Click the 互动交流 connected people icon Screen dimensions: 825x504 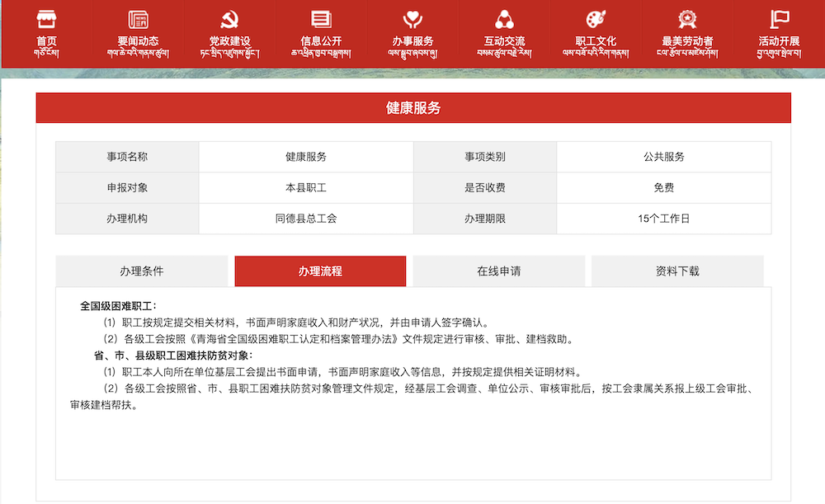(504, 20)
